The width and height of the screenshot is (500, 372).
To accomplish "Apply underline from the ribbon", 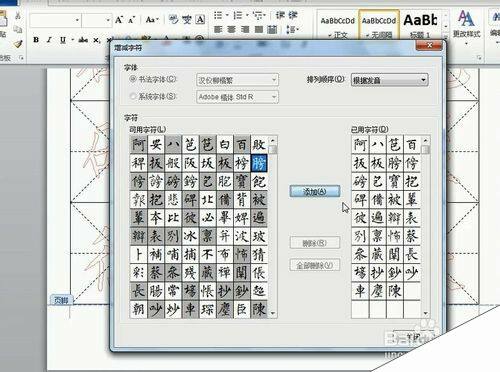I will pyautogui.click(x=63, y=40).
